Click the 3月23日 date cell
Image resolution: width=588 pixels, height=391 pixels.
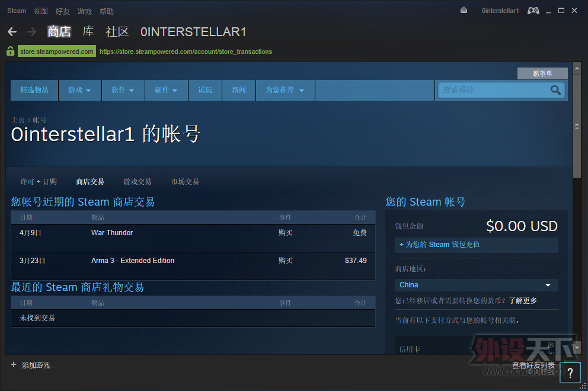[32, 261]
